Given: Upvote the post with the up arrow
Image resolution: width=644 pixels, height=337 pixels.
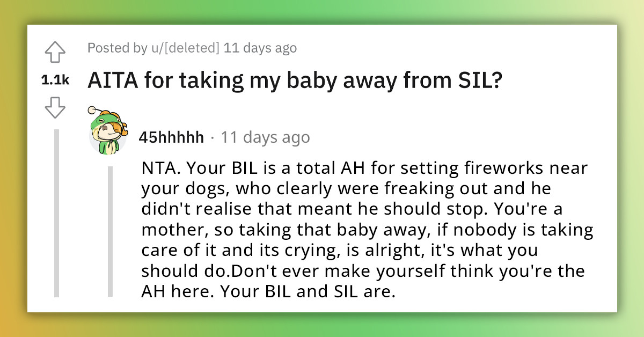Looking at the screenshot, I should click(x=56, y=51).
